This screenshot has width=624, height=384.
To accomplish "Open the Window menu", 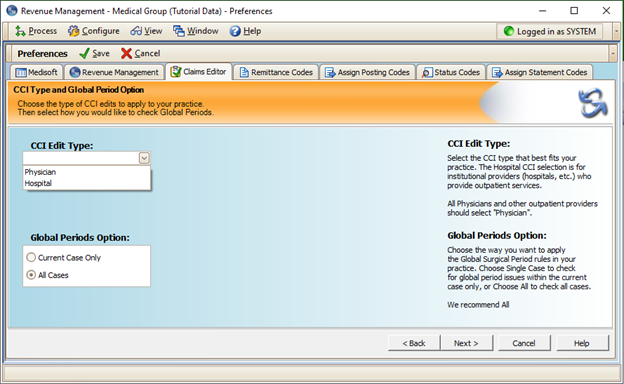I will point(196,31).
